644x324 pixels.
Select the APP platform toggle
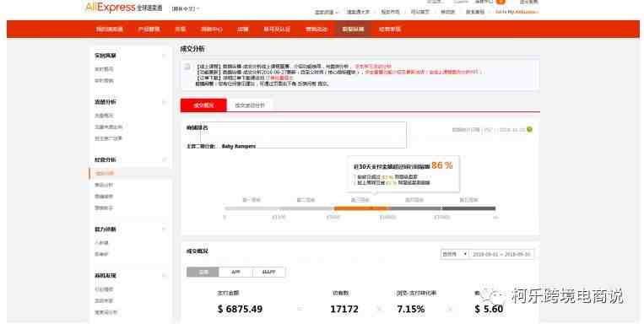click(x=235, y=272)
